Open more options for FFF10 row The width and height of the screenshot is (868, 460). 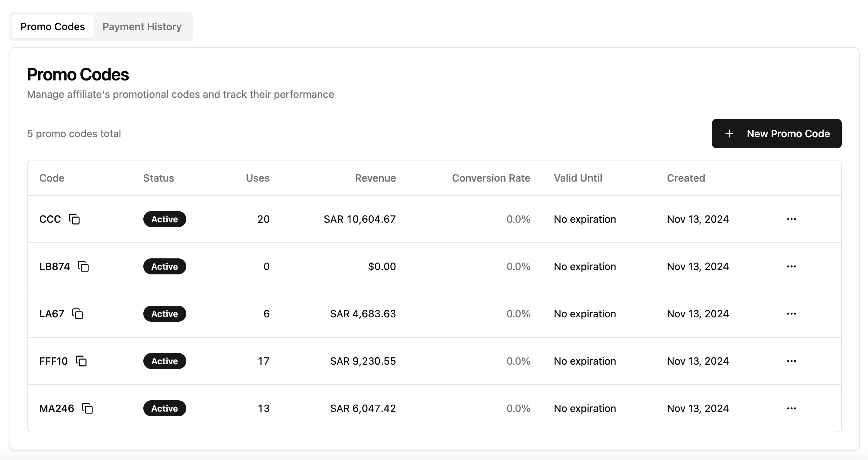click(791, 361)
